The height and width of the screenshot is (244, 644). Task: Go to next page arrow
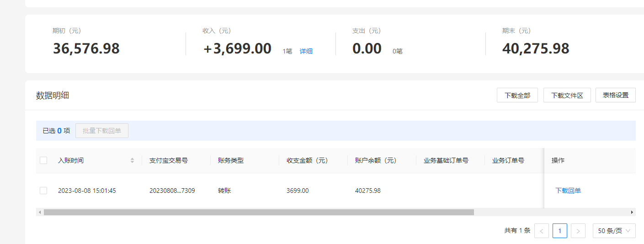pos(578,231)
